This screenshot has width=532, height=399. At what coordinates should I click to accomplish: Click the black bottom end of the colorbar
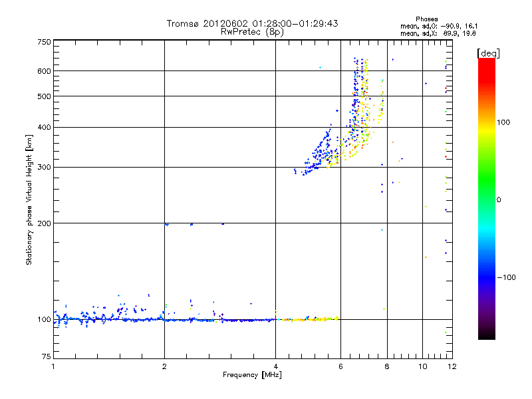pyautogui.click(x=487, y=334)
